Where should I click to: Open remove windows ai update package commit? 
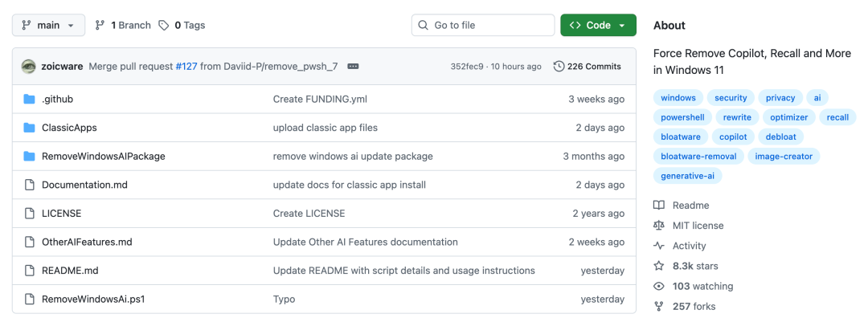coord(353,157)
